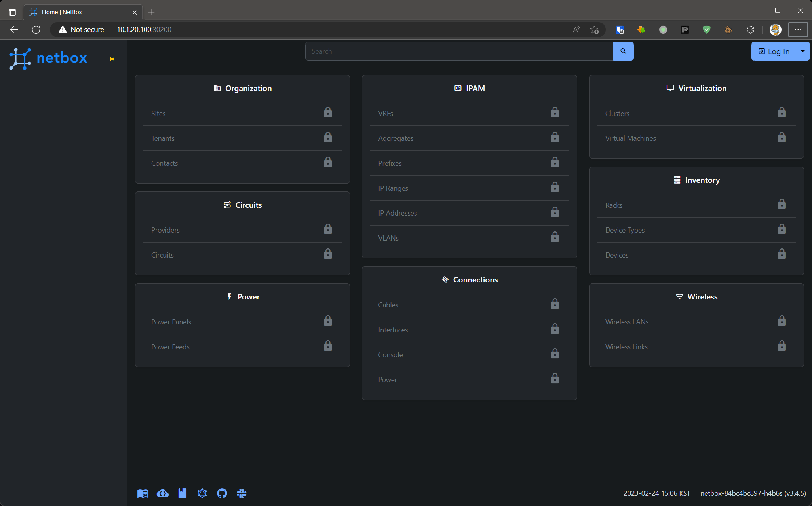This screenshot has width=812, height=506.
Task: Open Power in Connections card
Action: (387, 379)
